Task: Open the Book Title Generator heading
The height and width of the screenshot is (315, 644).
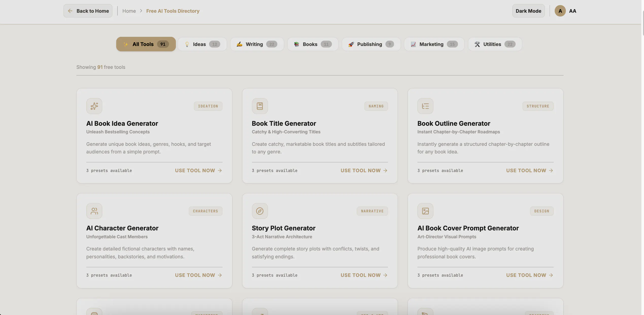Action: (x=284, y=123)
